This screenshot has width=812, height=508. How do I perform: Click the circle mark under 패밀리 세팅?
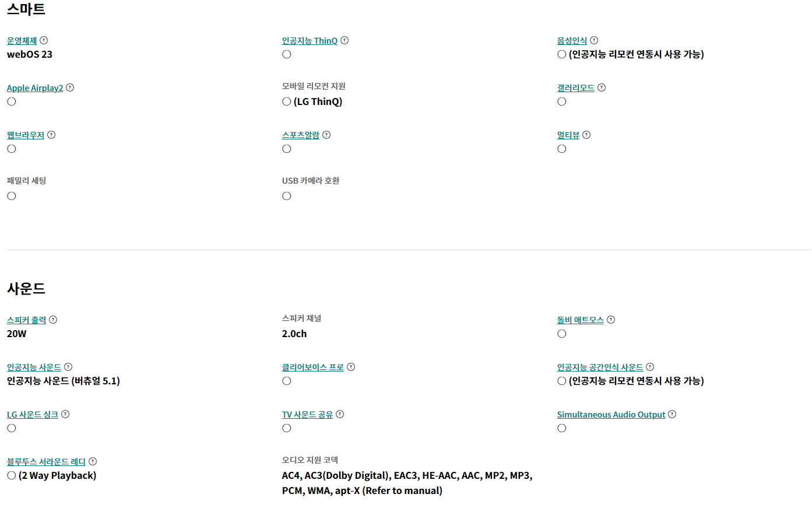(x=12, y=196)
